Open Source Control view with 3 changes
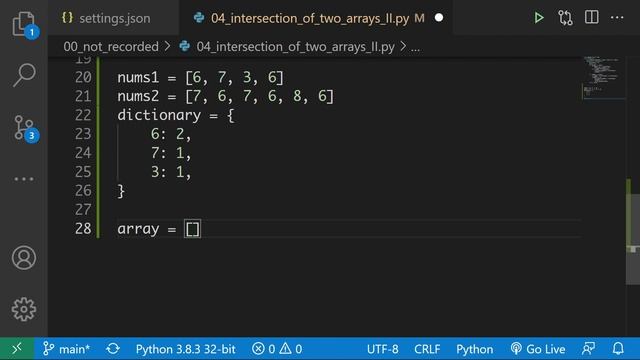This screenshot has height=360, width=640. coord(25,129)
